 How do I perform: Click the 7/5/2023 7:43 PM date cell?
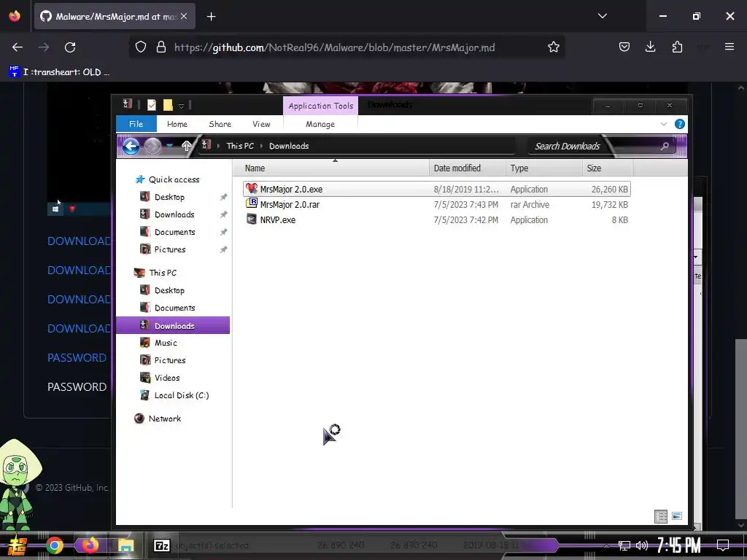click(x=466, y=204)
